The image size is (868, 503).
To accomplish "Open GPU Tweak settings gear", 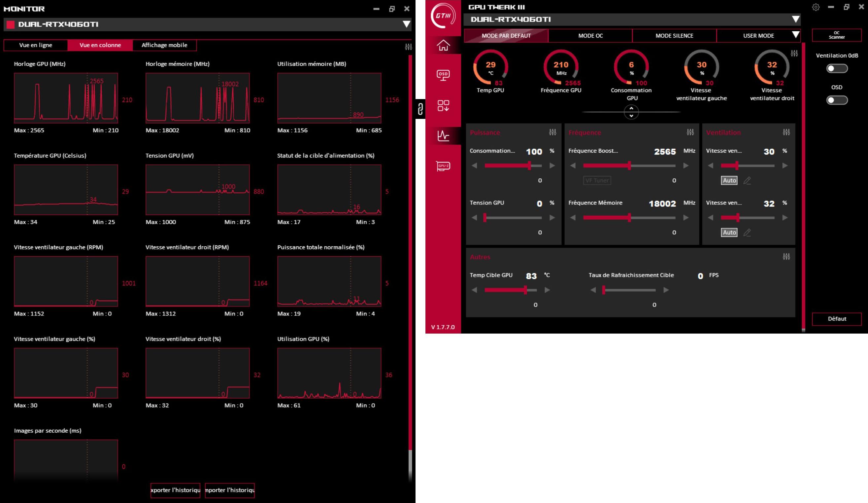I will coord(816,7).
